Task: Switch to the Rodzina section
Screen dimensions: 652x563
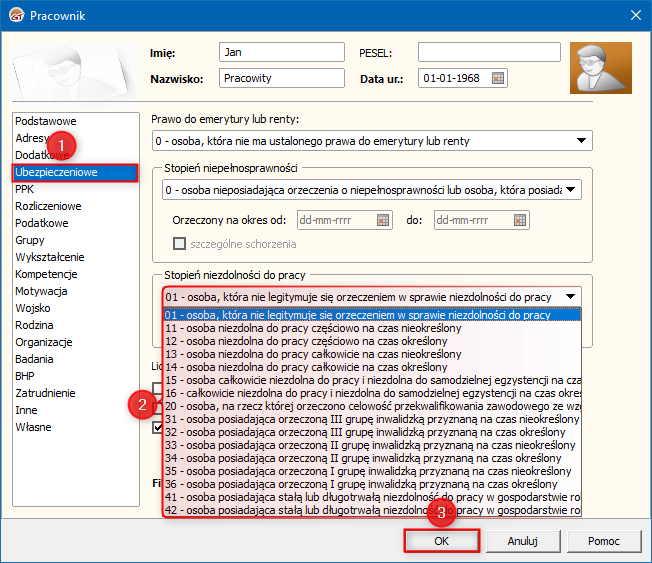Action: (x=75, y=325)
